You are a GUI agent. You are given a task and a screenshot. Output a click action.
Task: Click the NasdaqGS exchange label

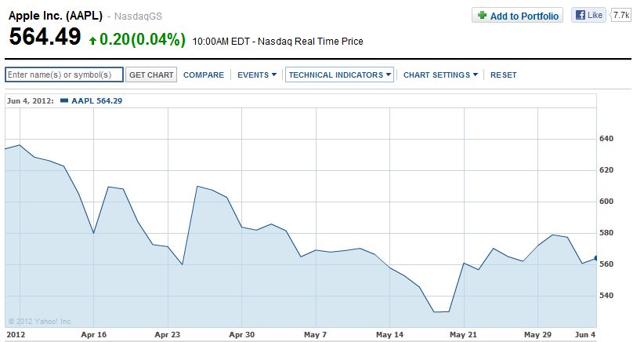138,16
